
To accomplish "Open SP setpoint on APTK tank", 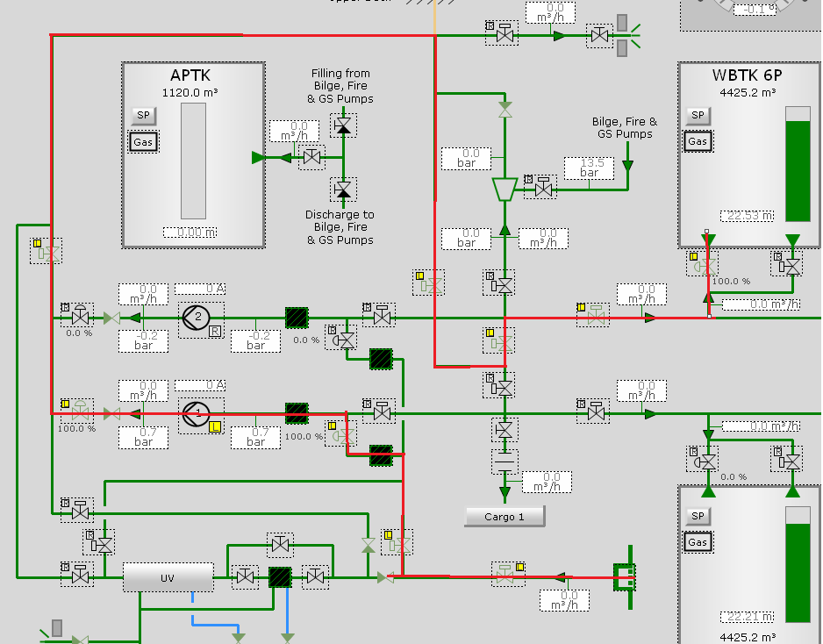I will point(142,115).
